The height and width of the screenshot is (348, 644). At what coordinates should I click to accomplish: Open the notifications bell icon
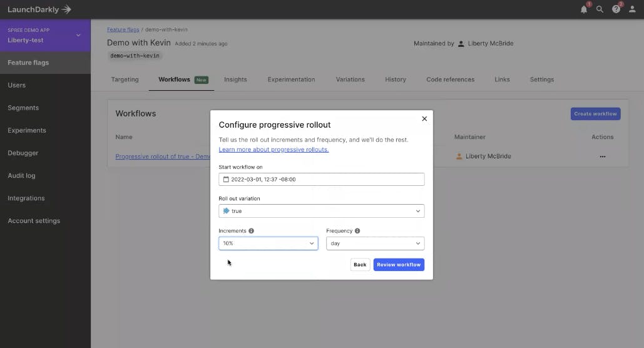[584, 9]
